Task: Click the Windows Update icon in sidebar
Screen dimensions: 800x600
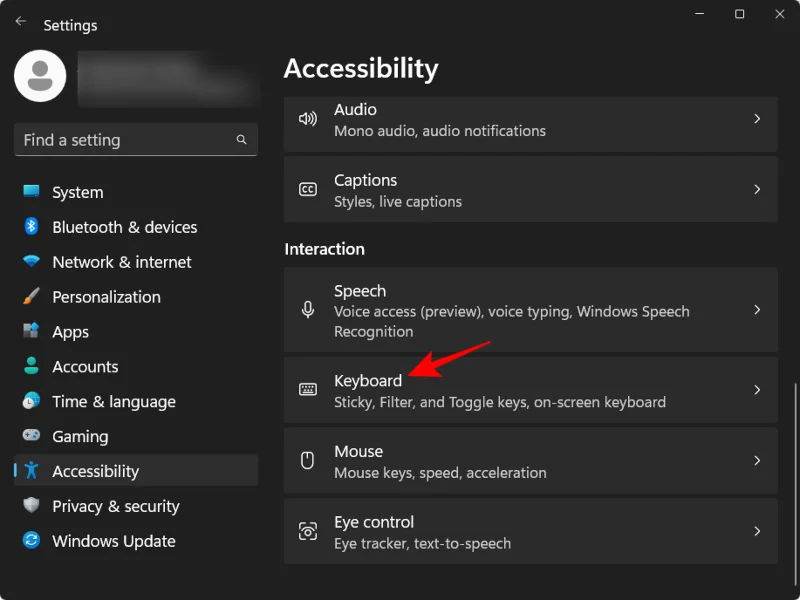Action: click(x=30, y=541)
